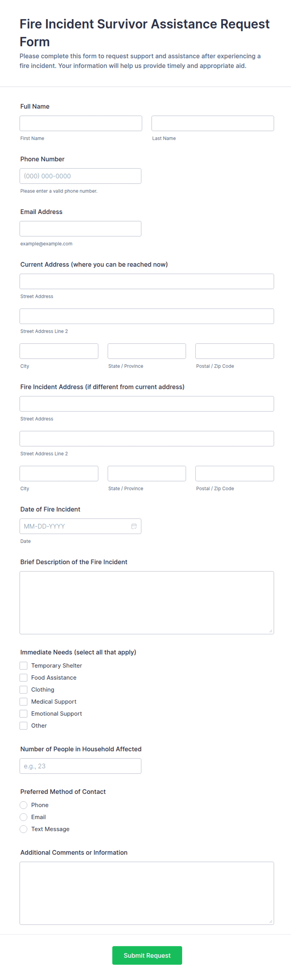Check the Temporary Shelter checkbox
This screenshot has width=291, height=980.
pos(23,665)
